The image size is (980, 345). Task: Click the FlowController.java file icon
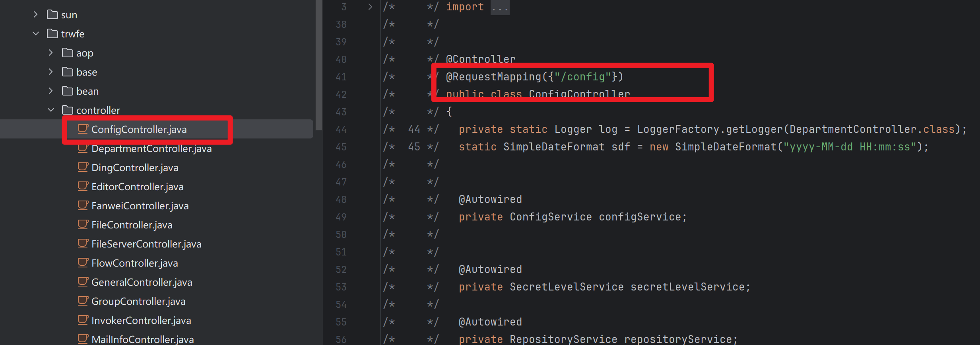tap(83, 263)
